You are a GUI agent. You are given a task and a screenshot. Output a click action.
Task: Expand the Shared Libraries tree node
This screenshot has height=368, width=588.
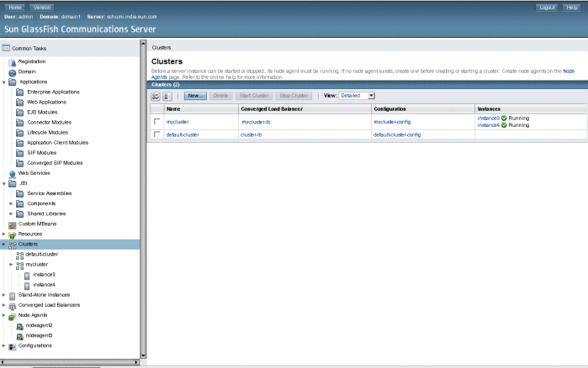coord(11,213)
